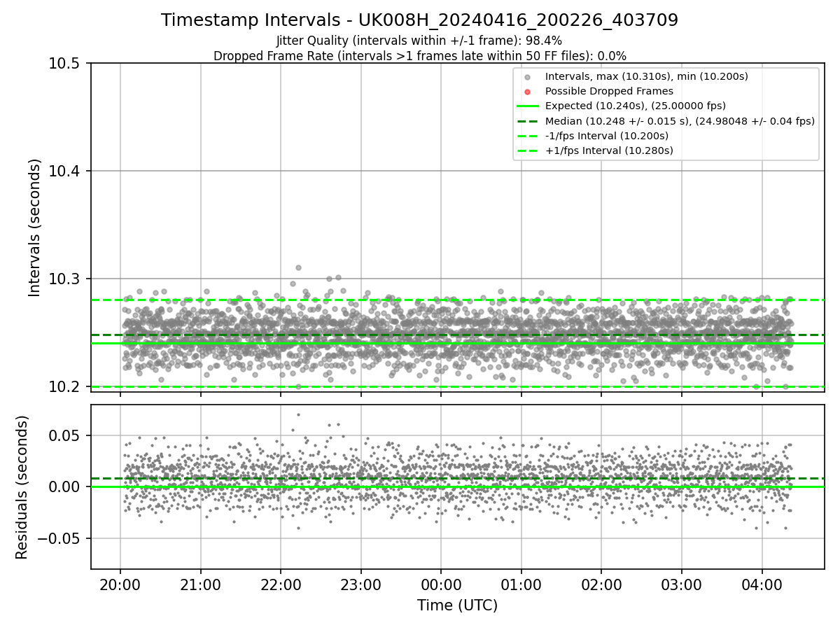840x630 pixels.
Task: Click the "Time (UTC)" x-axis label
Action: pos(457,605)
